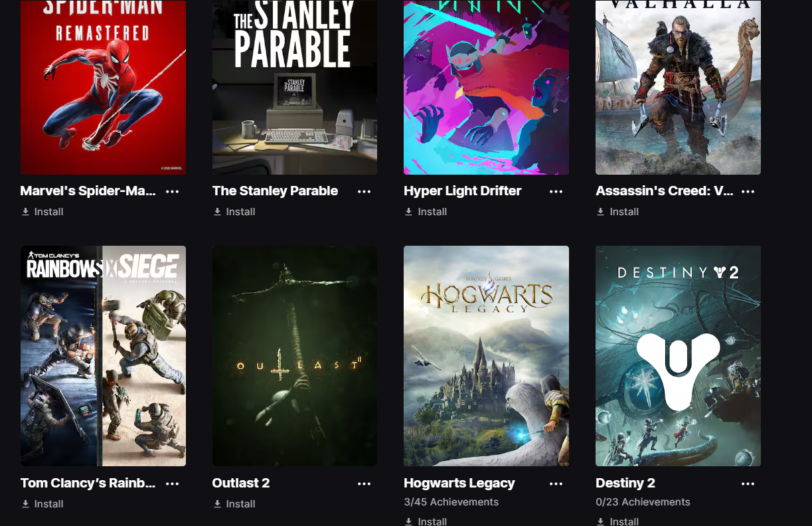Install Hyper Light Drifter
The height and width of the screenshot is (526, 812).
click(426, 212)
